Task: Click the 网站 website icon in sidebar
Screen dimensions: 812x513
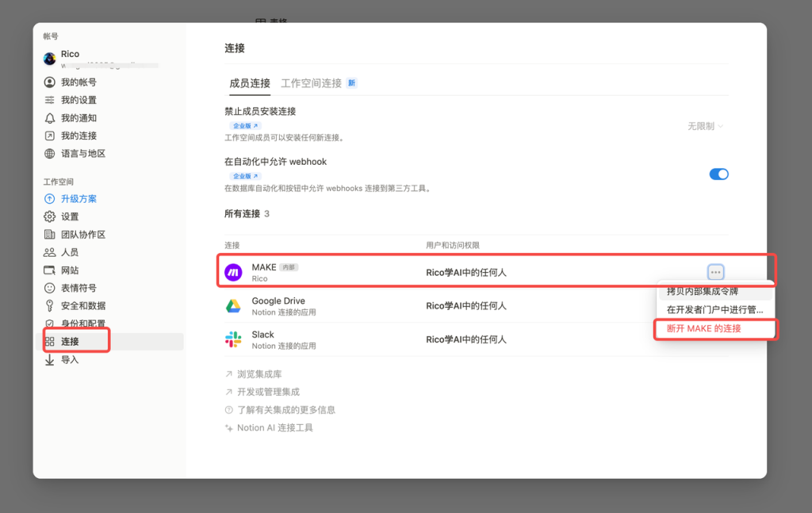Action: coord(48,270)
